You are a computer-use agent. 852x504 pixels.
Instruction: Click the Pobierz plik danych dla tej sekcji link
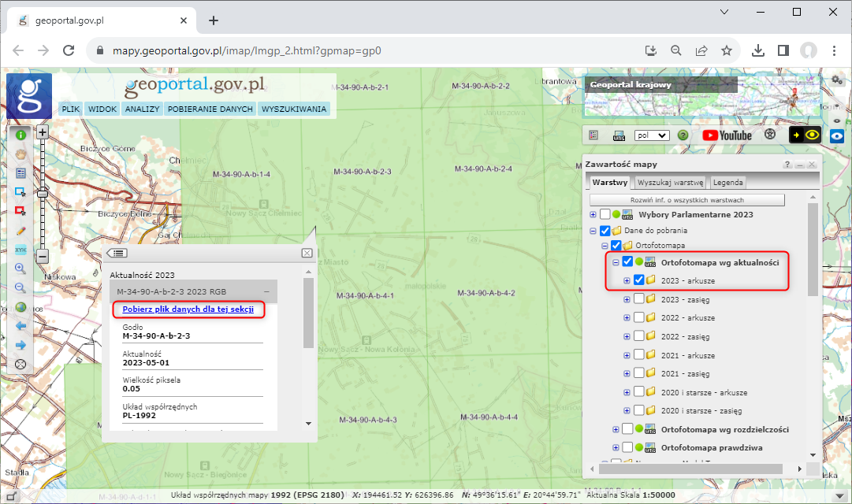188,309
